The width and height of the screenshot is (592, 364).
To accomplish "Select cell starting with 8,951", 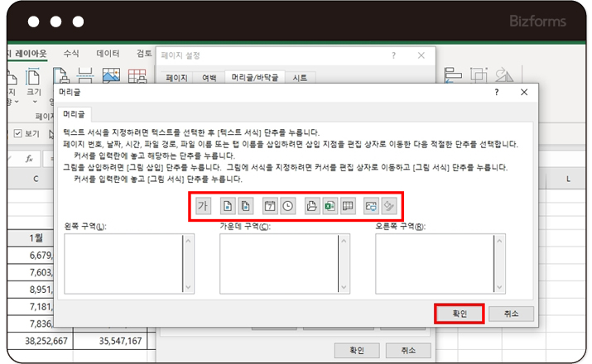I will [x=31, y=290].
